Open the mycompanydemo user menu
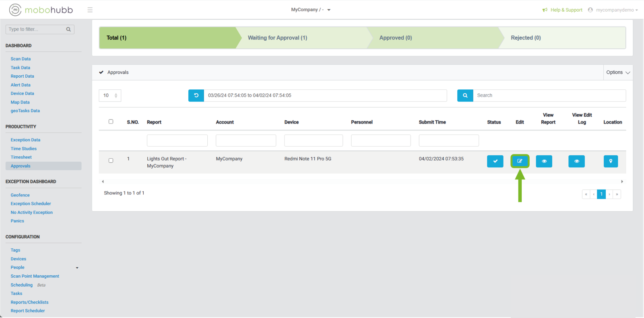Screen dimensions: 644x318 click(613, 10)
